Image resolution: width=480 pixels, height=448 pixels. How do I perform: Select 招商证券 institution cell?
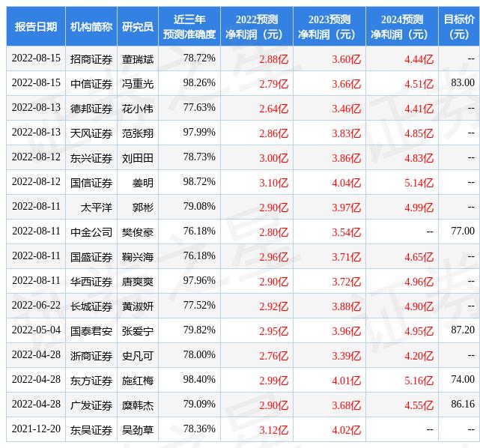pos(91,59)
